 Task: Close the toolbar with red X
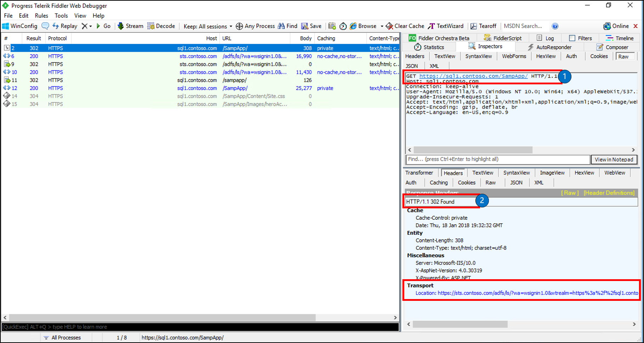point(635,26)
